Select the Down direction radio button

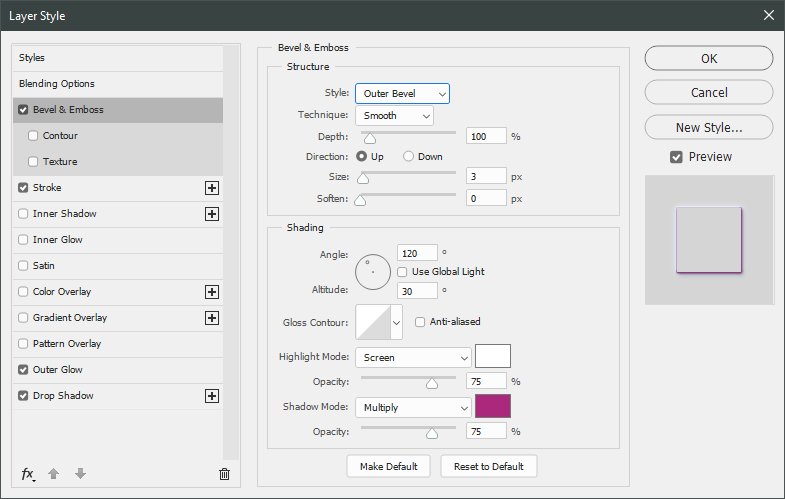(408, 157)
